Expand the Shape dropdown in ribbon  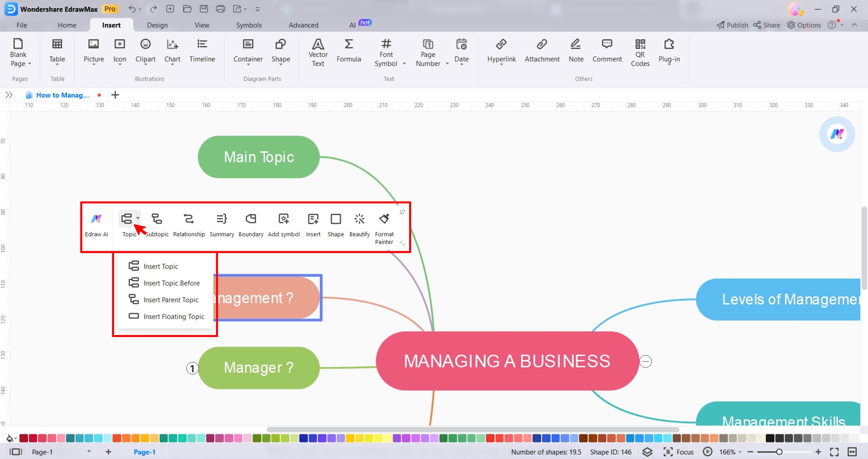pyautogui.click(x=281, y=64)
